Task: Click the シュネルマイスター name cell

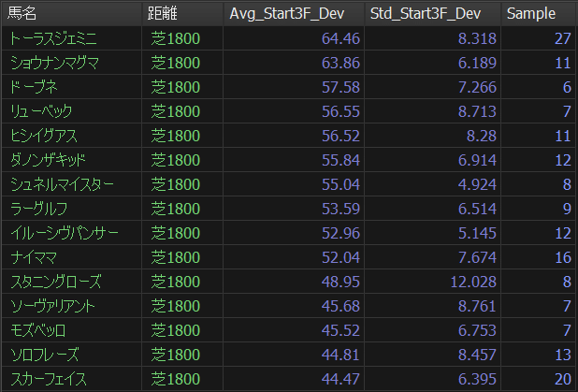Action: [71, 184]
